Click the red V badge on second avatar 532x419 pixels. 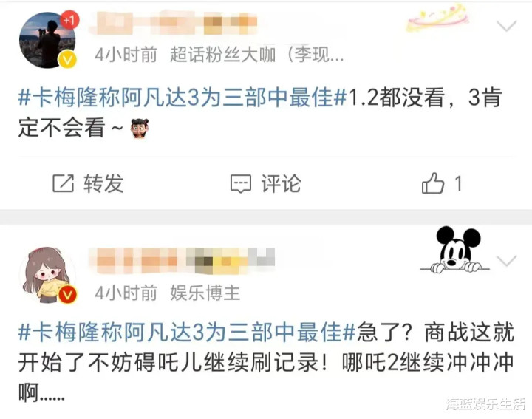click(x=67, y=295)
